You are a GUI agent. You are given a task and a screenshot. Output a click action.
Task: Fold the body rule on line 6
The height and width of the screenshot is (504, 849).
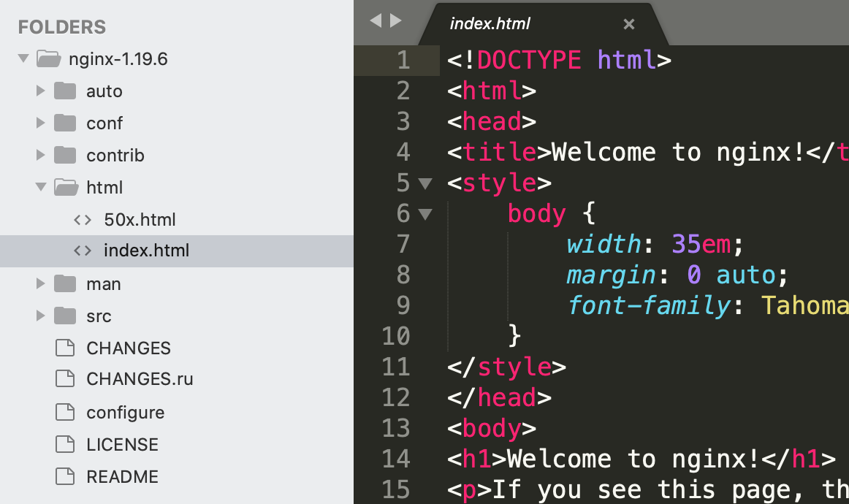(425, 214)
